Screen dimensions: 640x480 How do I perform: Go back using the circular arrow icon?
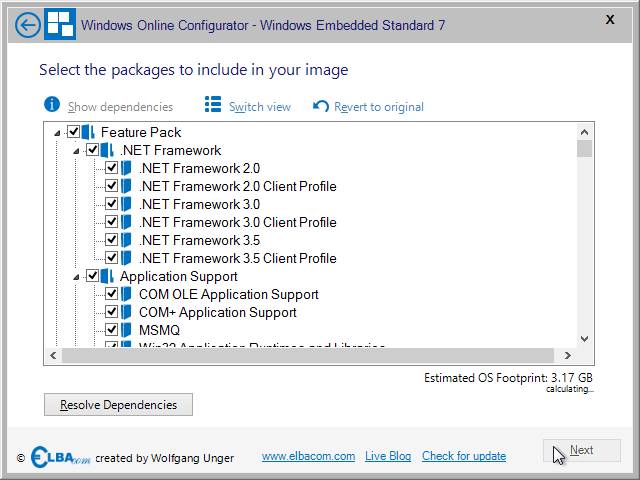point(28,25)
